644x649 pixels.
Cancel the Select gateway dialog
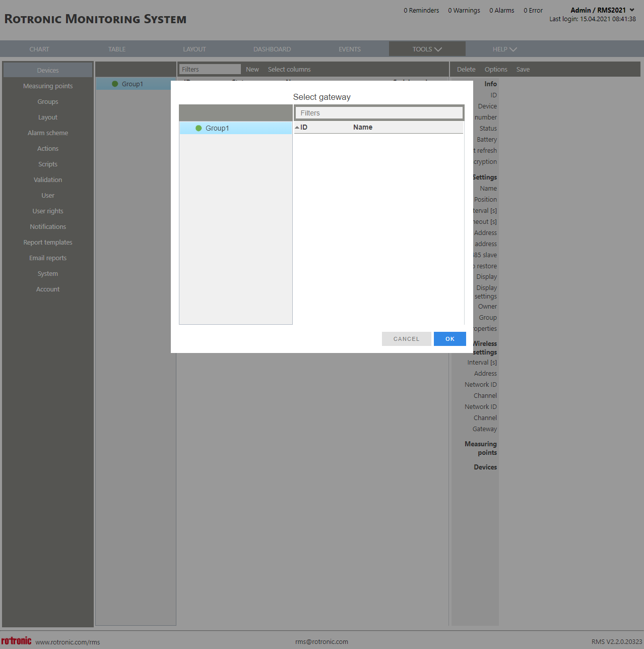(406, 339)
